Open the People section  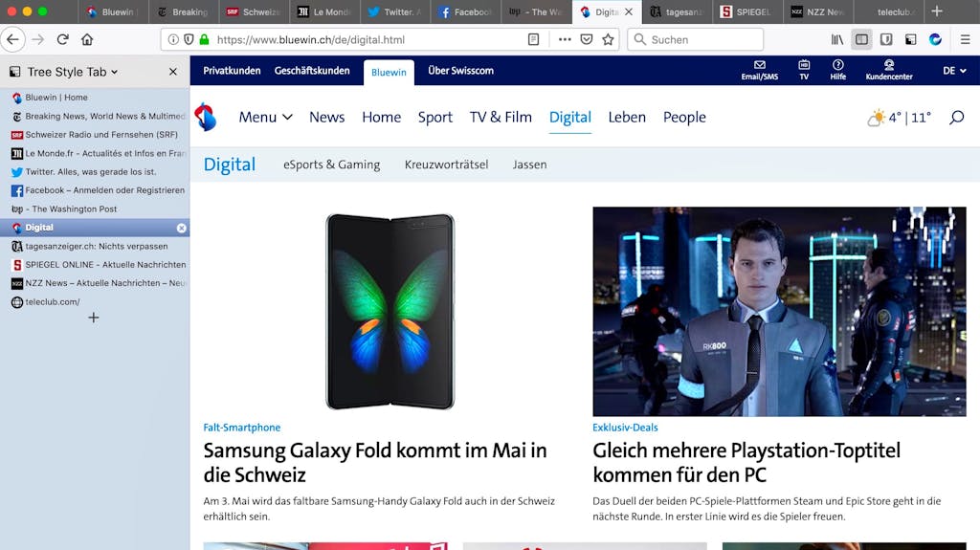click(x=684, y=118)
